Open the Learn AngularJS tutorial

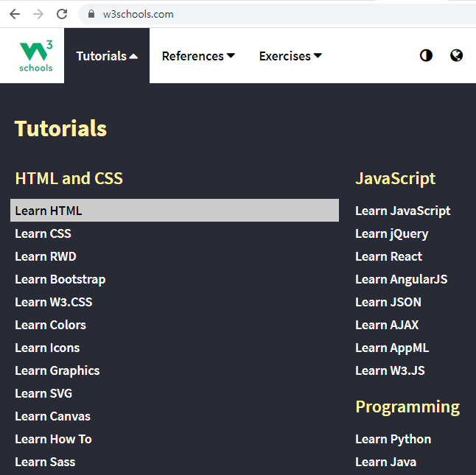click(x=401, y=279)
